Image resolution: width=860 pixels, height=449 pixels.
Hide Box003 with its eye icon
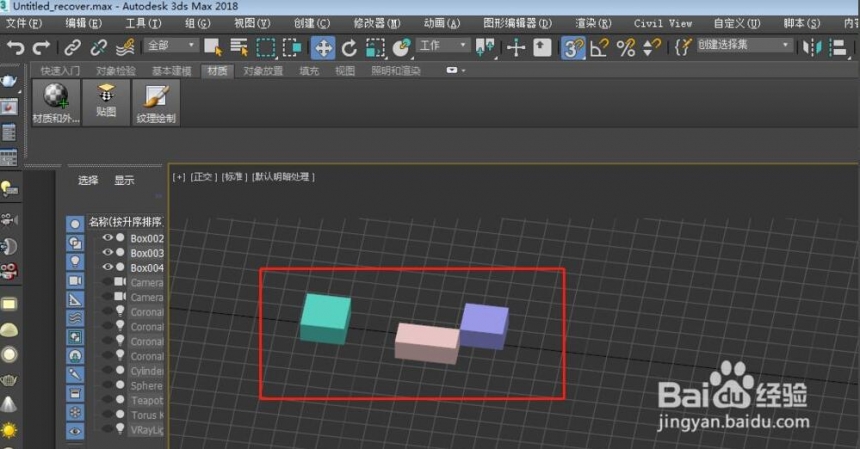[108, 252]
